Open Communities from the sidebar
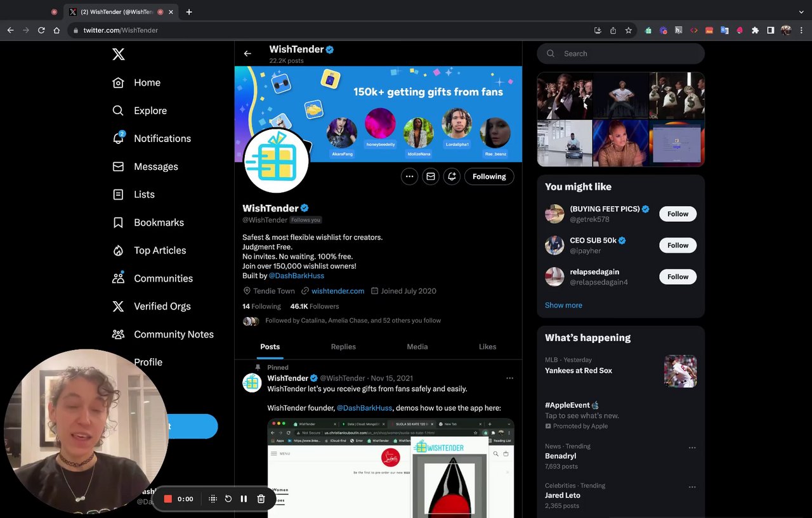Screen dimensions: 812x518 pos(152,278)
